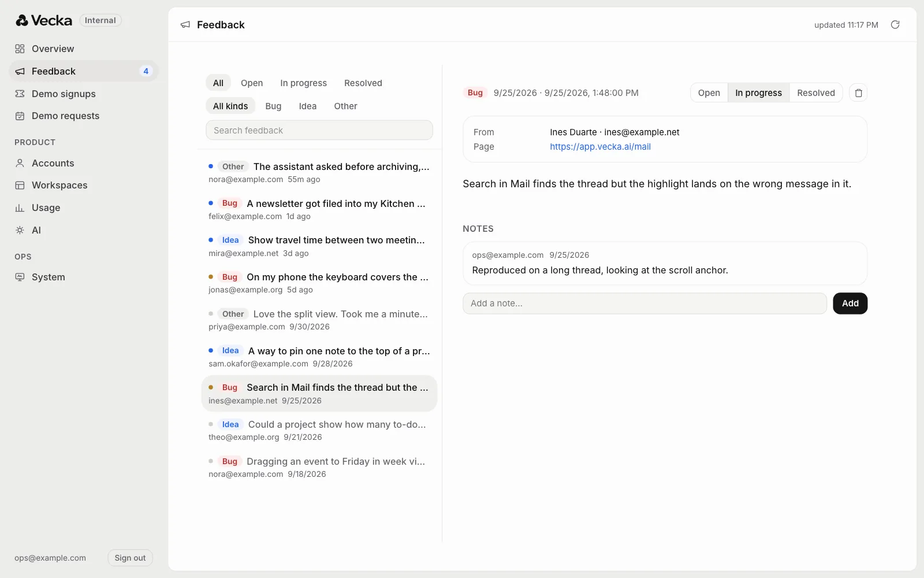Screen dimensions: 924x578
Task: Filter list by Resolved status
Action: coord(363,83)
